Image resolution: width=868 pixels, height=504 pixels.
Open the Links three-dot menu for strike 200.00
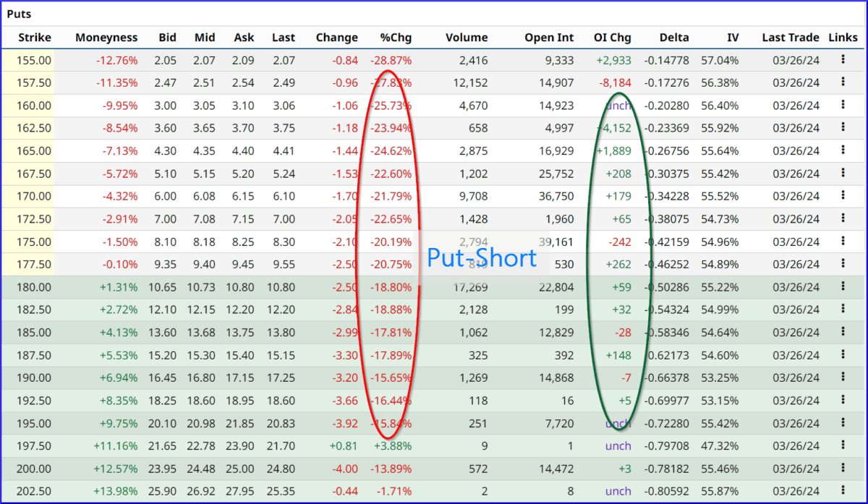click(x=843, y=468)
